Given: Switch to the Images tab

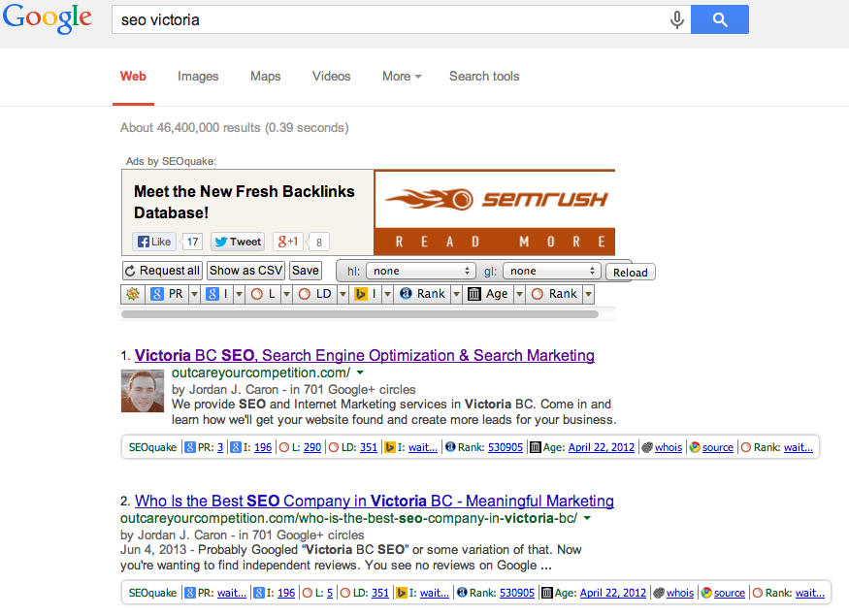Looking at the screenshot, I should tap(198, 77).
